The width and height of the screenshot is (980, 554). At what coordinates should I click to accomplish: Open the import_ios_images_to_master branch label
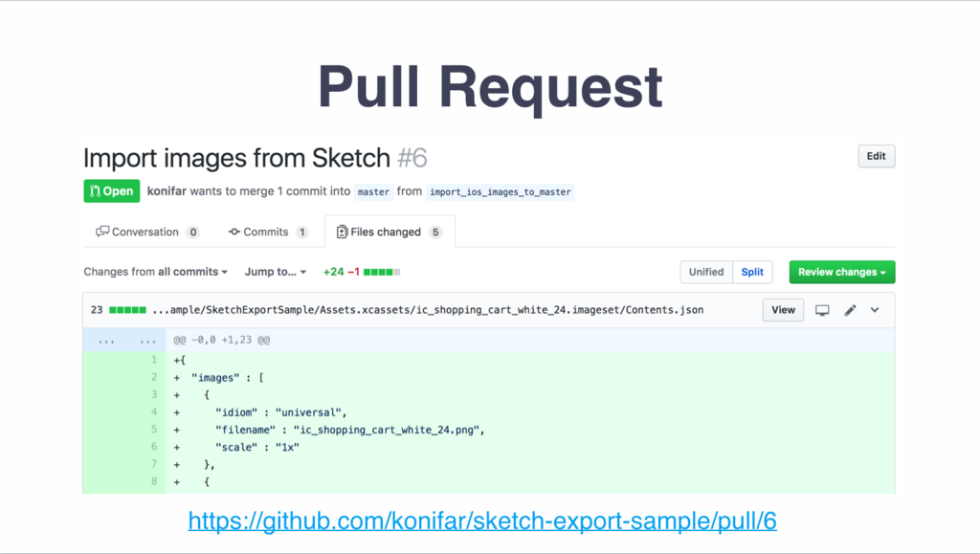tap(500, 191)
